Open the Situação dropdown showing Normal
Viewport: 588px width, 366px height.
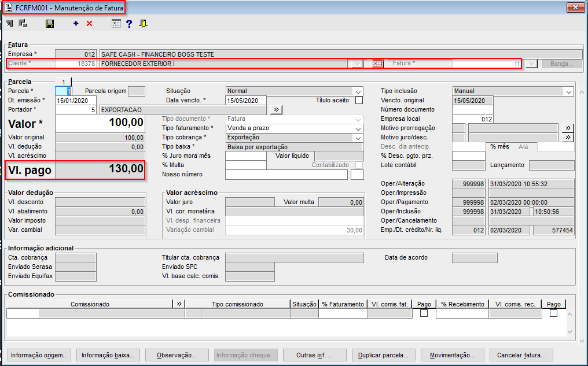coord(358,91)
